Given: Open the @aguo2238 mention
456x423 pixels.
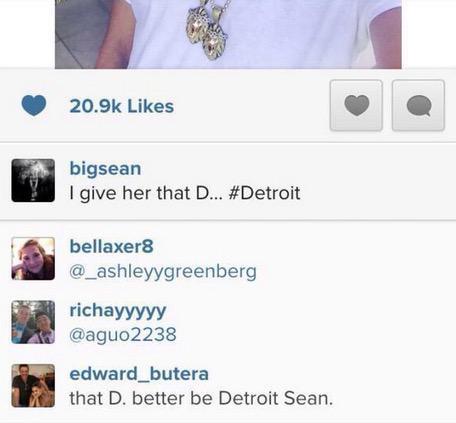Looking at the screenshot, I should [x=123, y=334].
